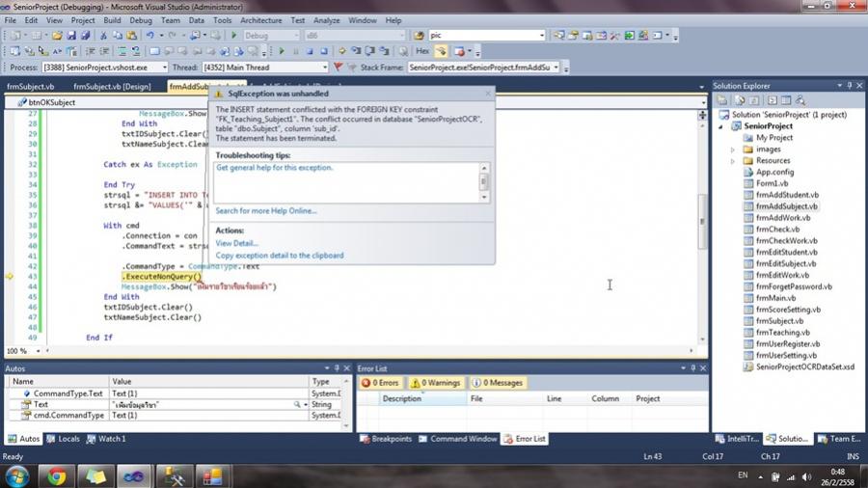
Task: Open the Debug menu
Action: tap(141, 20)
